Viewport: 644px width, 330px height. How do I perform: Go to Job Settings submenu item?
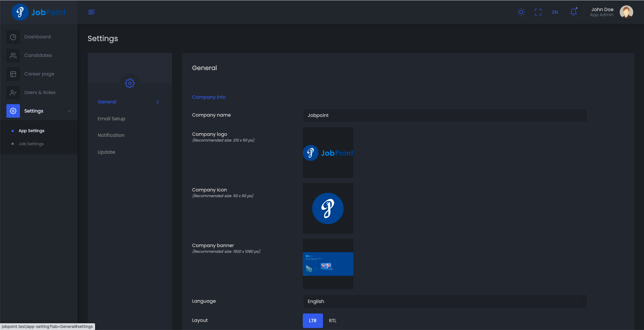coord(31,144)
